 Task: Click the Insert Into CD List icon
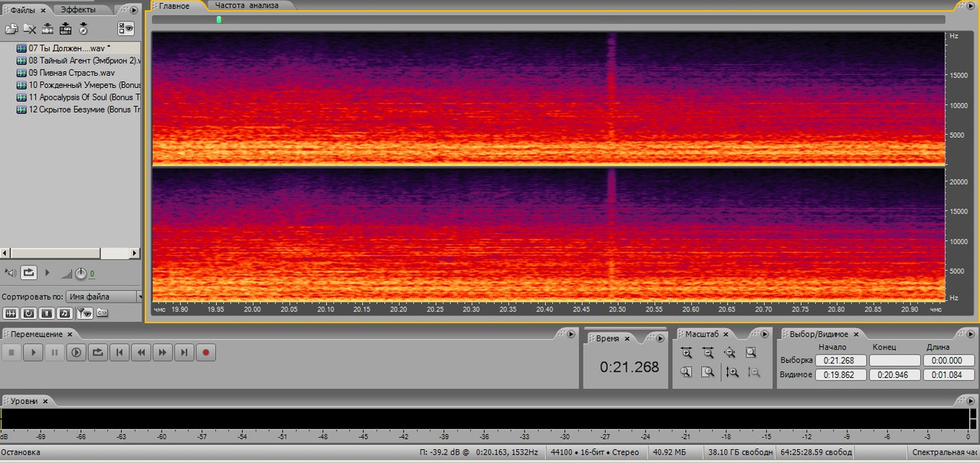[65, 29]
